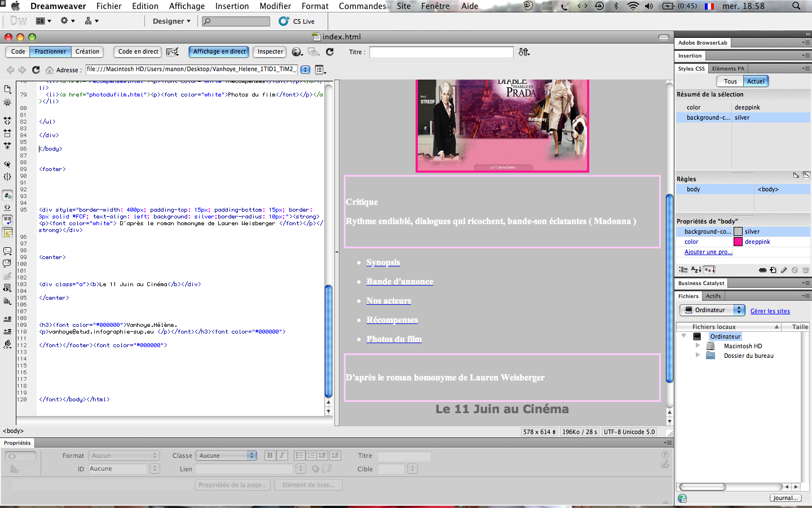Image resolution: width=812 pixels, height=508 pixels.
Task: Click the edit rule pencil icon
Action: [784, 270]
